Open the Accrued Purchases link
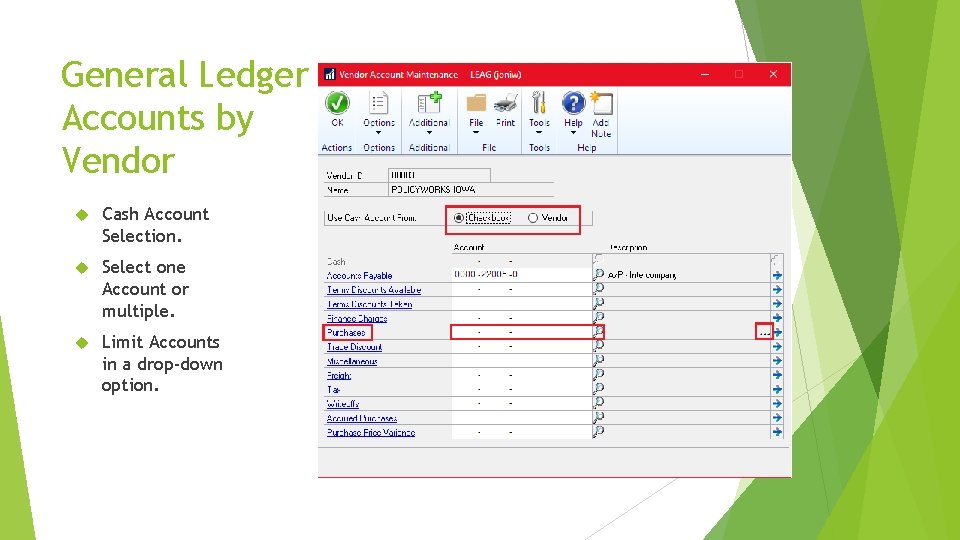Screen dimensions: 960x540 362,418
